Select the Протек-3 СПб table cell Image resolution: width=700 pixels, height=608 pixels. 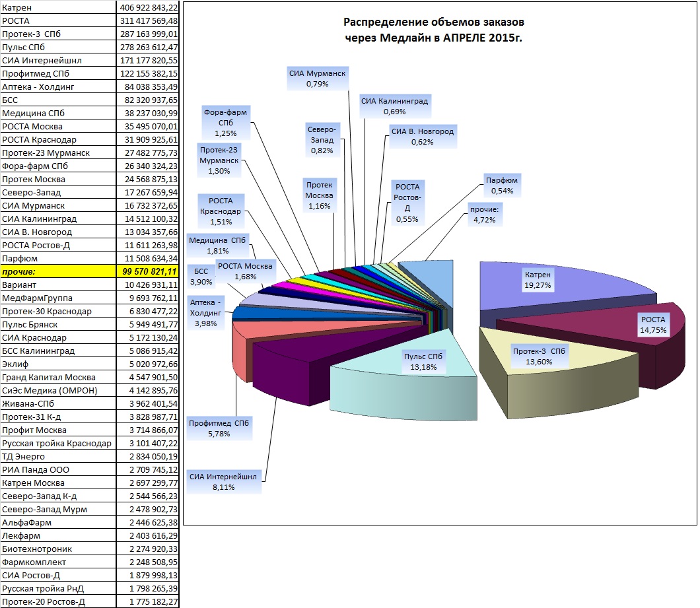coord(58,34)
